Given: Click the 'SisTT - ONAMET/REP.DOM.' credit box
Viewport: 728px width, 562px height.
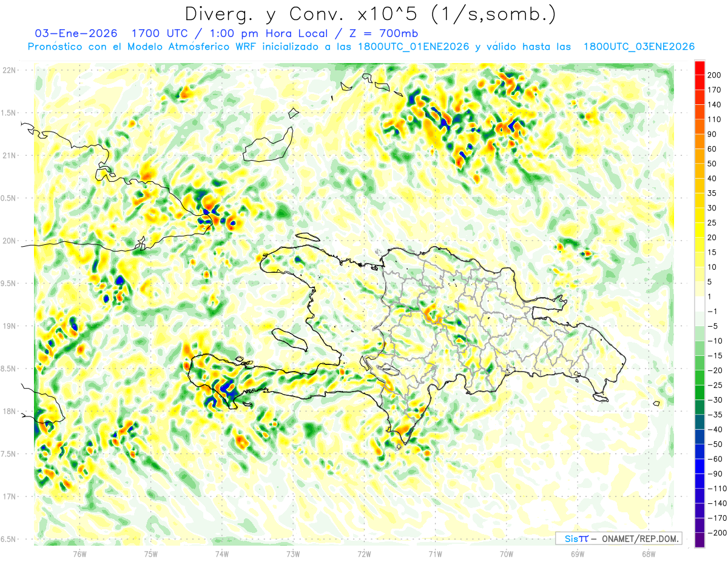Looking at the screenshot, I should 619,538.
